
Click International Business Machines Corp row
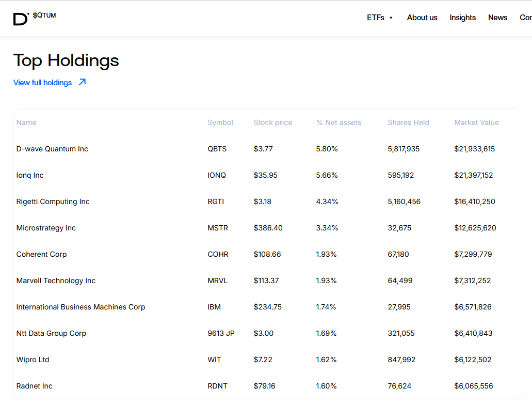point(80,307)
